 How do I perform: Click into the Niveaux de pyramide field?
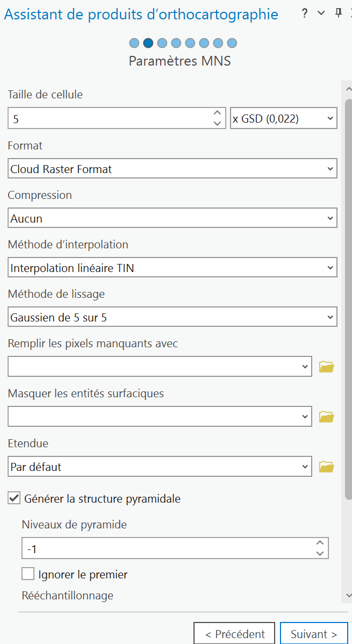[161, 549]
